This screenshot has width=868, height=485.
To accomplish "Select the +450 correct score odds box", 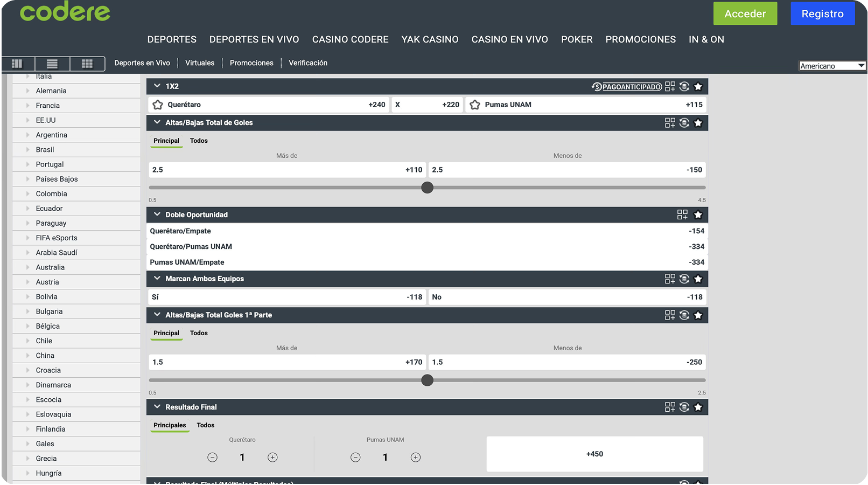I will pyautogui.click(x=595, y=454).
